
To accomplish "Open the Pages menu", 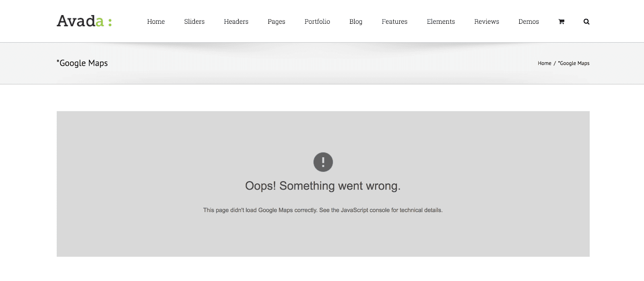I will pos(277,22).
